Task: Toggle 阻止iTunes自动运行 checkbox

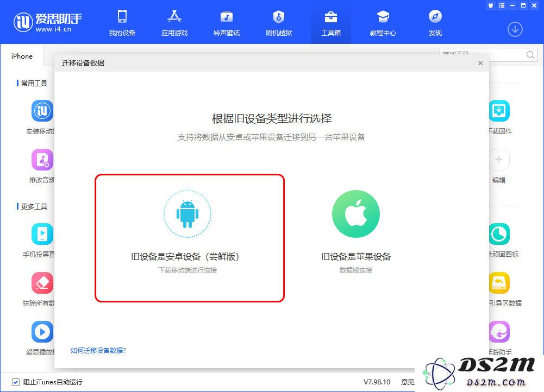Action: click(x=15, y=382)
